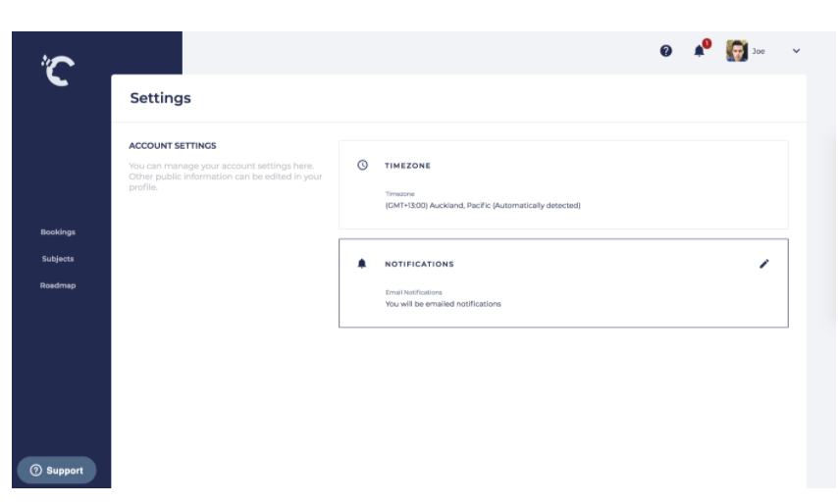The width and height of the screenshot is (838, 504).
Task: Go to Bookings in the sidebar
Action: click(58, 232)
